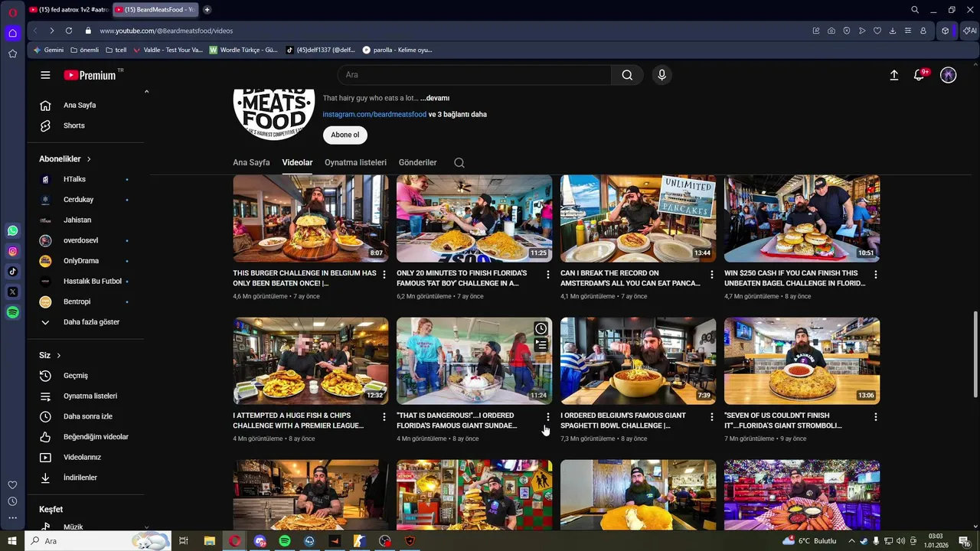Open the Wordle Türkçe bookmark
The height and width of the screenshot is (551, 980).
coord(244,50)
